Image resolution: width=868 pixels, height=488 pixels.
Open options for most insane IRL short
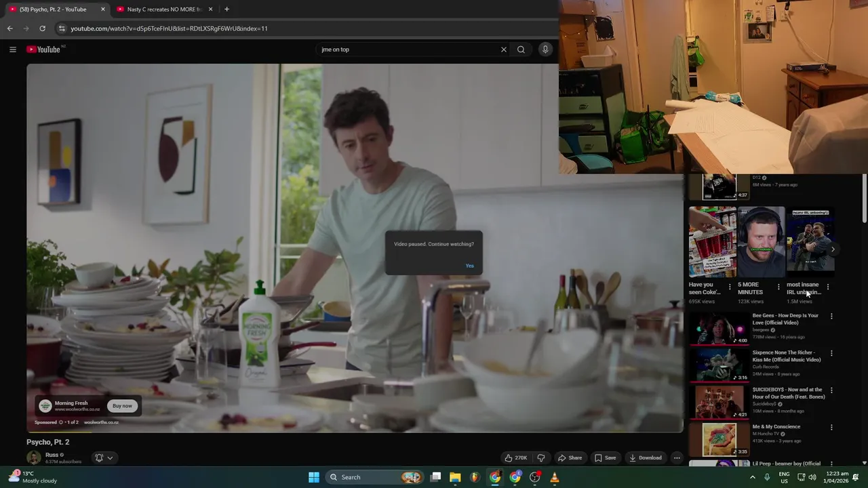click(x=827, y=287)
